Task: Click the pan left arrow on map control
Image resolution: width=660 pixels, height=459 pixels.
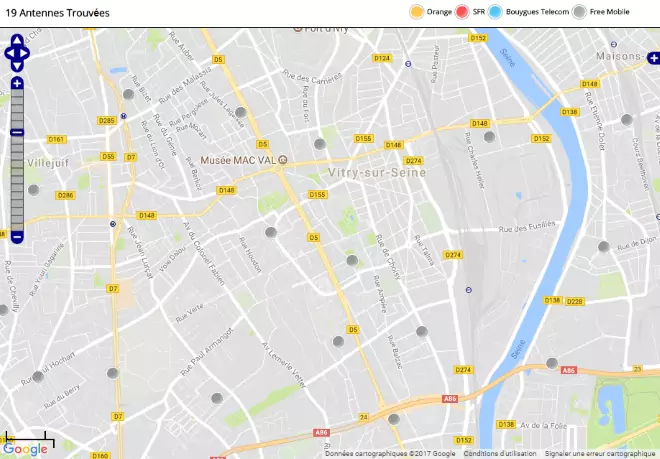Action: (x=10, y=53)
